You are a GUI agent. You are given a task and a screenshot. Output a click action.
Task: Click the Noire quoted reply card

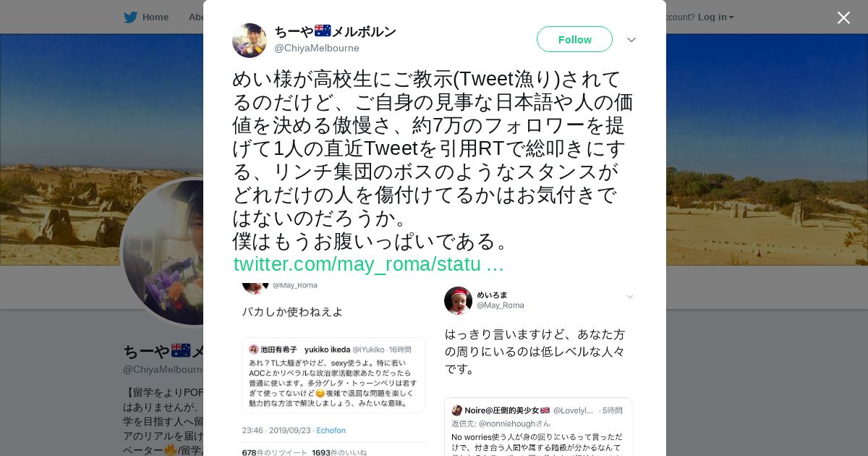[x=538, y=427]
